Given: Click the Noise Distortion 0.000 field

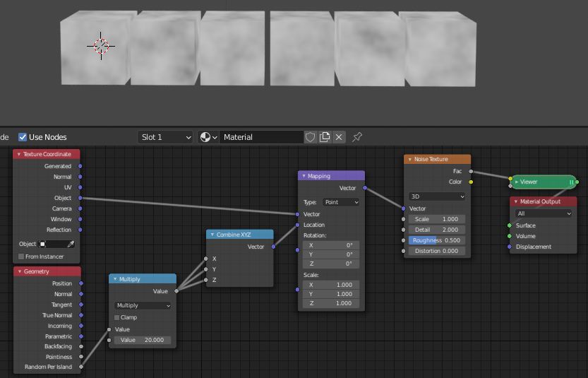Looking at the screenshot, I should pos(437,251).
